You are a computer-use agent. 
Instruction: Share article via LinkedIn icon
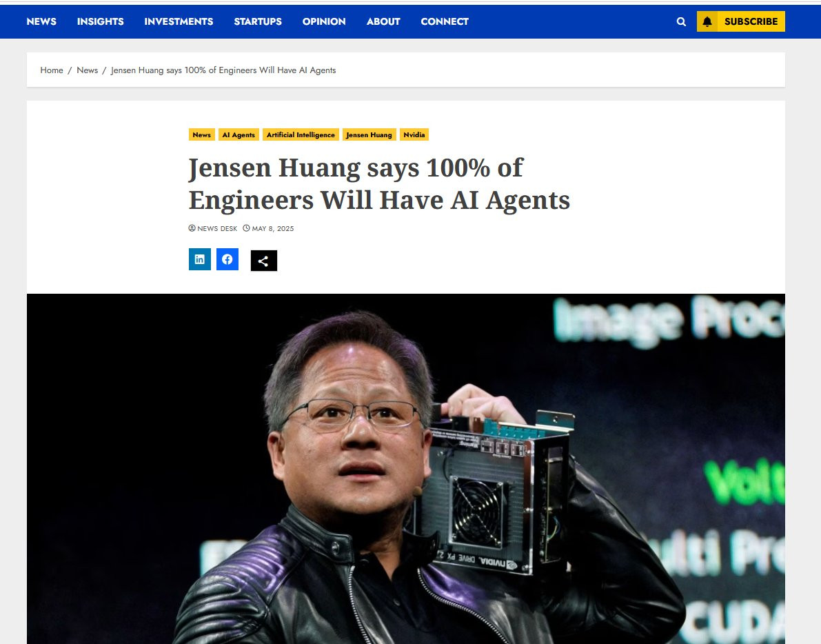[199, 259]
